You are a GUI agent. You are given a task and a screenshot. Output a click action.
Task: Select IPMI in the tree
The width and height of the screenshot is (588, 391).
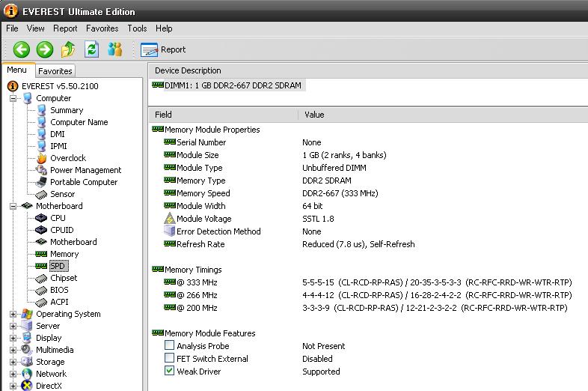(x=58, y=147)
